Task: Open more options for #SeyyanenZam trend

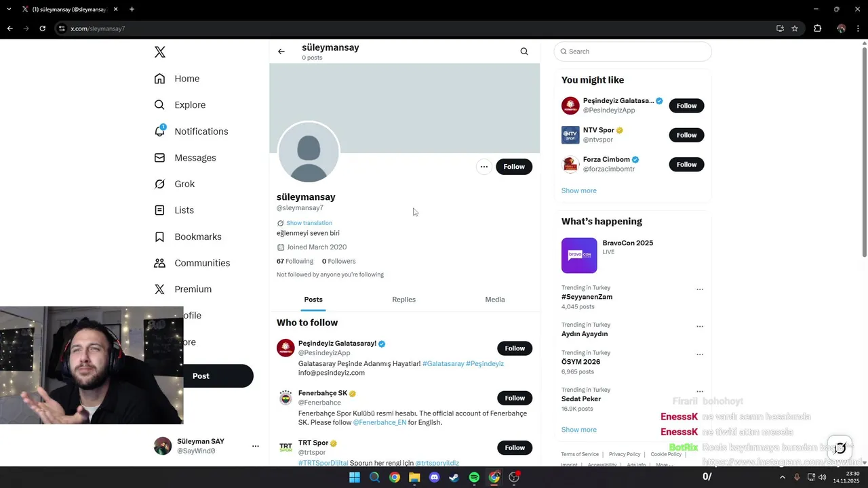Action: pyautogui.click(x=700, y=289)
